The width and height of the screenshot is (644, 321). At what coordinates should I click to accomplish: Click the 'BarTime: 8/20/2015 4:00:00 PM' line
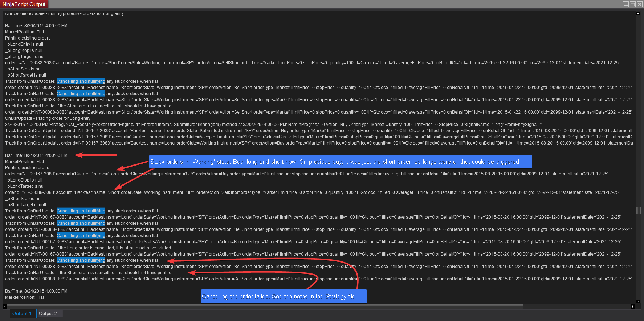click(x=36, y=26)
